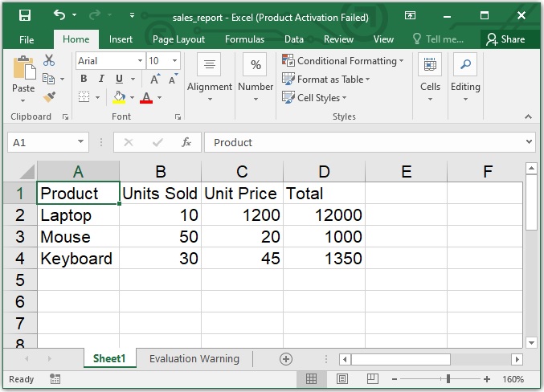
Task: Toggle Bold formatting
Action: [84, 79]
